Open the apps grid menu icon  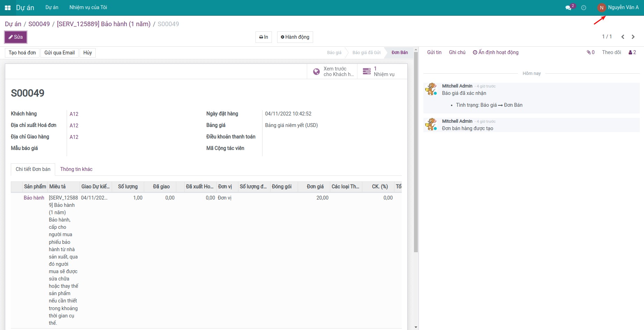[x=8, y=8]
